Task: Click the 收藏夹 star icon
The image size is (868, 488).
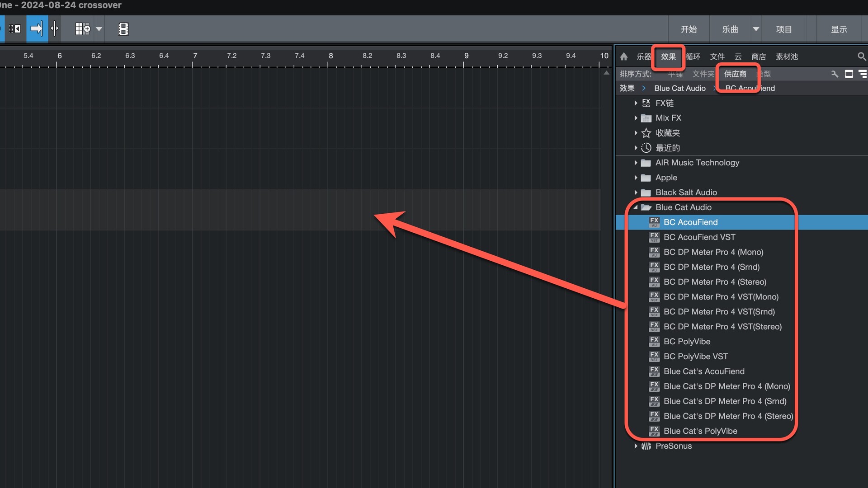Action: [x=646, y=133]
